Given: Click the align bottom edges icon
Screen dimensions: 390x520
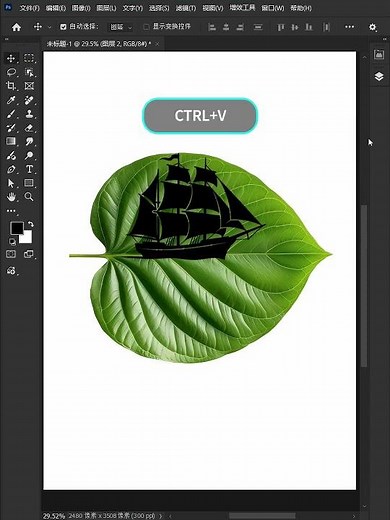Looking at the screenshot, I should [x=309, y=27].
